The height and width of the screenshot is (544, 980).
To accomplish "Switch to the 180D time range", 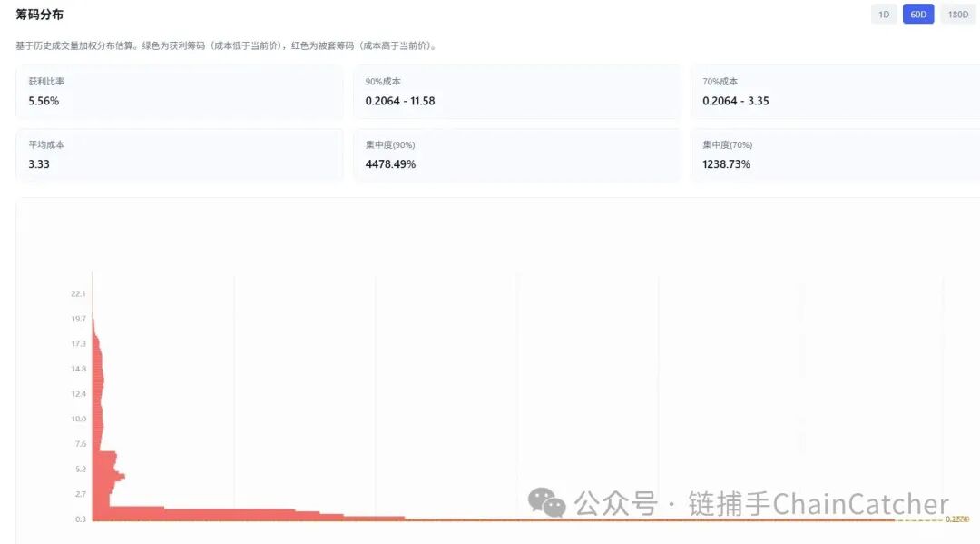I will point(957,15).
